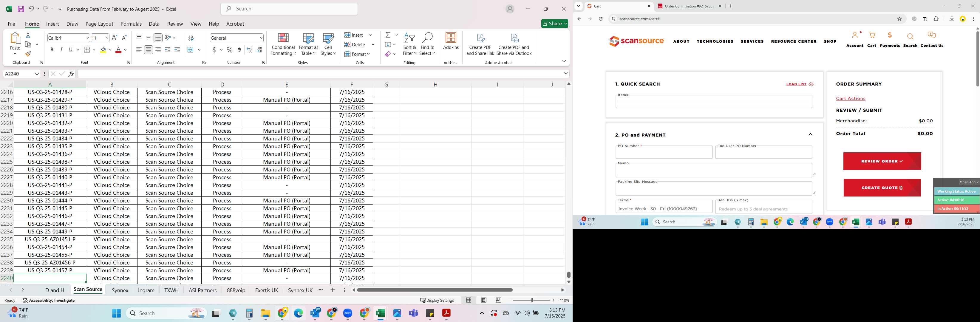Decrease font size with the smaller A icon
The width and height of the screenshot is (980, 322).
124,38
